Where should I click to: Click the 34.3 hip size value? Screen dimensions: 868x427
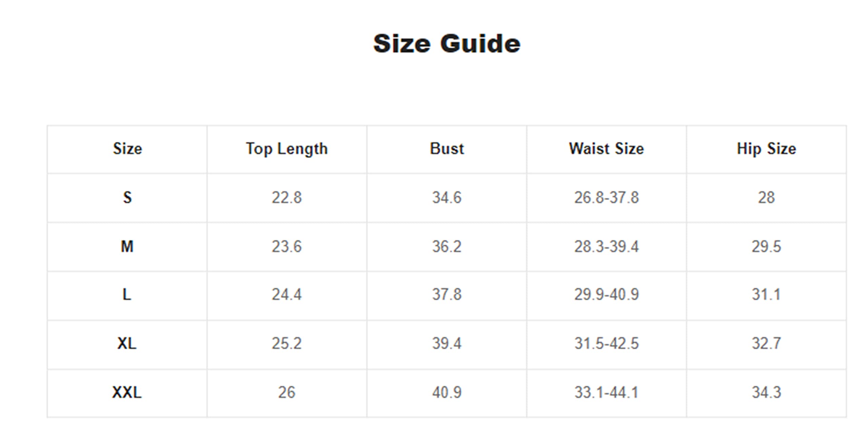(x=766, y=392)
